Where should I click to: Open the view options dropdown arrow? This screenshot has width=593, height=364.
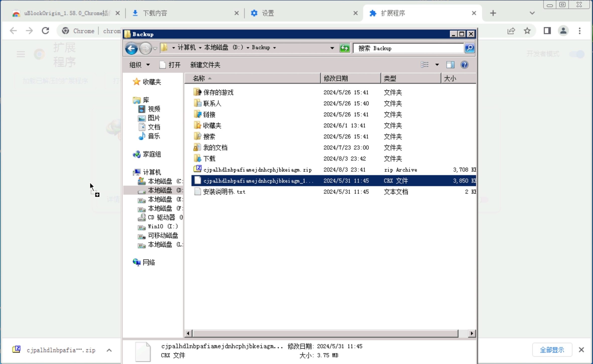point(437,65)
